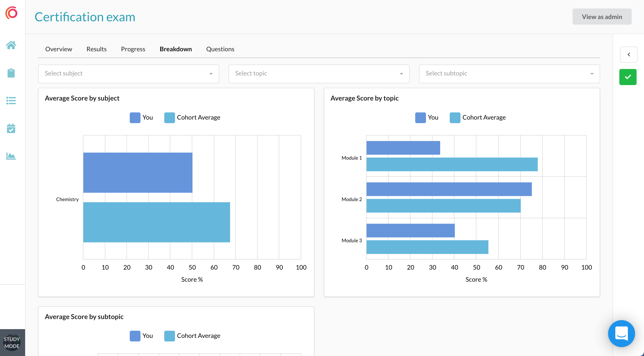Click the green checkmark button
Viewport: 644px width, 356px height.
point(628,77)
